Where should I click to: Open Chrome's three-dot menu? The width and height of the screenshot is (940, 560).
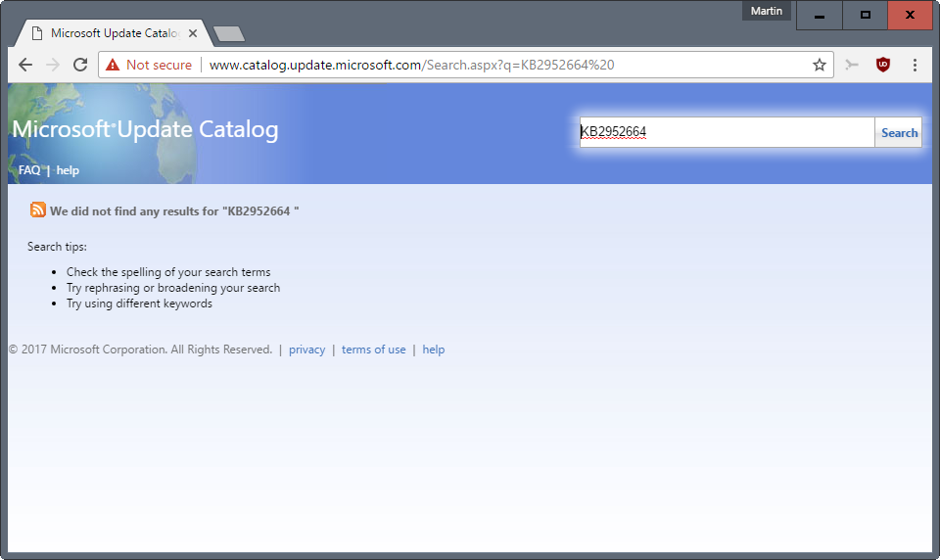coord(915,65)
